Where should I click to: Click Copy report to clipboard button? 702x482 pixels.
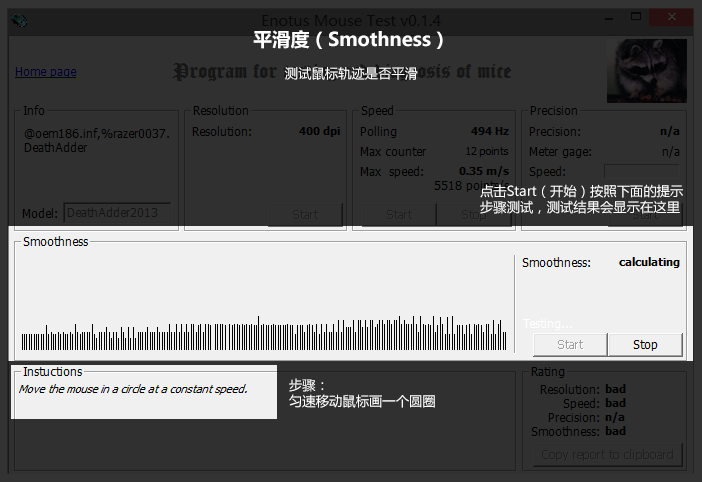pyautogui.click(x=607, y=455)
